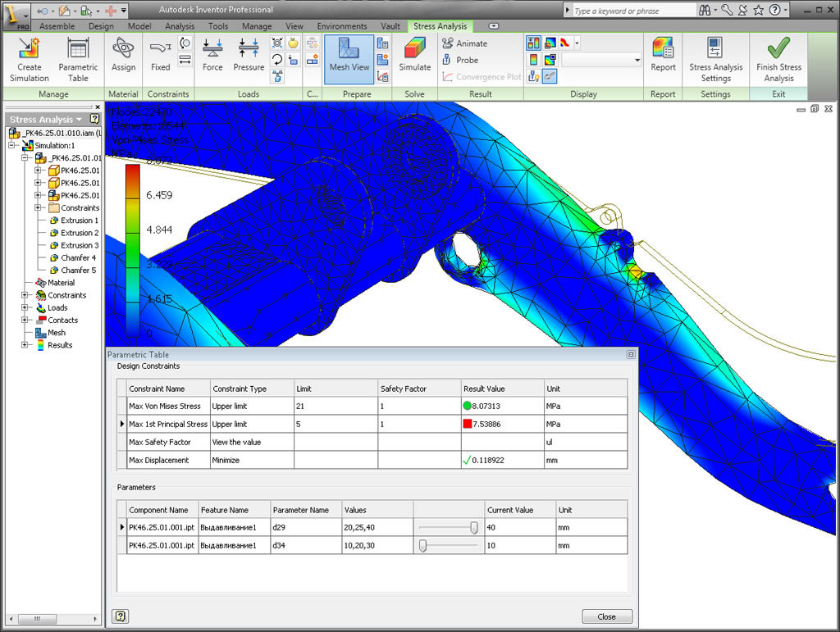Open the browser panel help button
This screenshot has height=632, width=840.
(95, 119)
